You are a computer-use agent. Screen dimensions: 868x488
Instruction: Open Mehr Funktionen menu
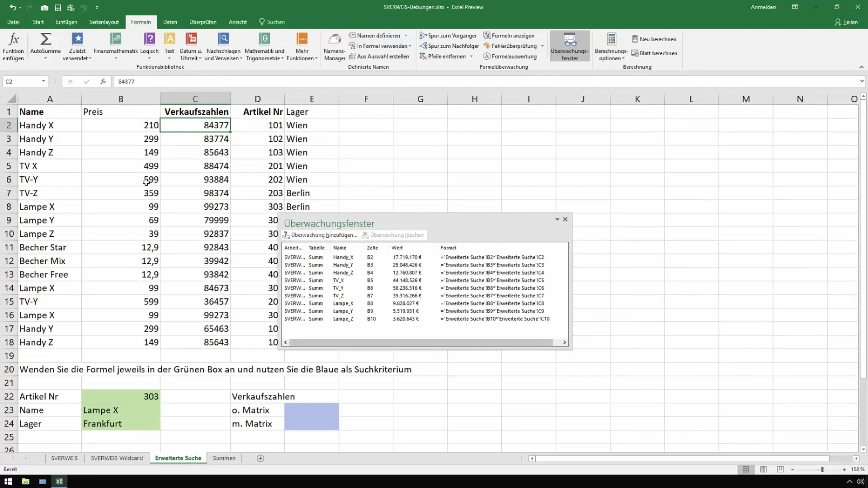point(302,47)
